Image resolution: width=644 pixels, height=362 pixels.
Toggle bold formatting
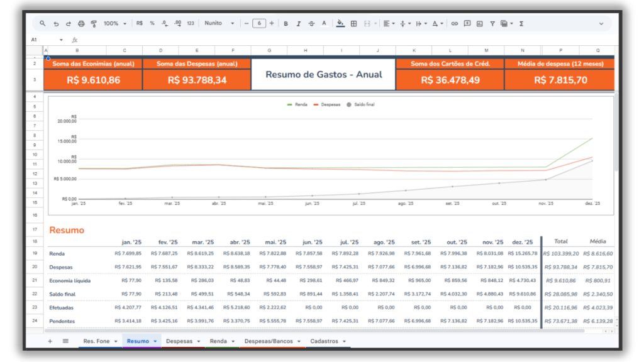click(x=286, y=23)
